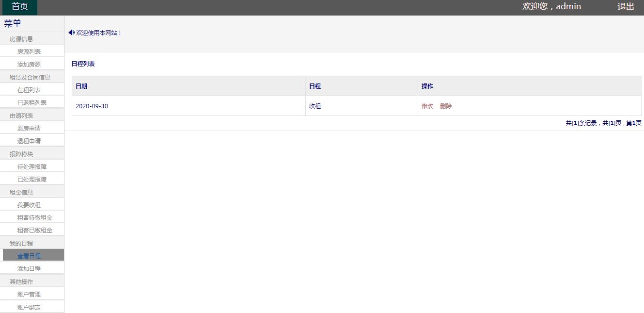
Task: Open 待处理报障 menu item
Action: point(32,166)
